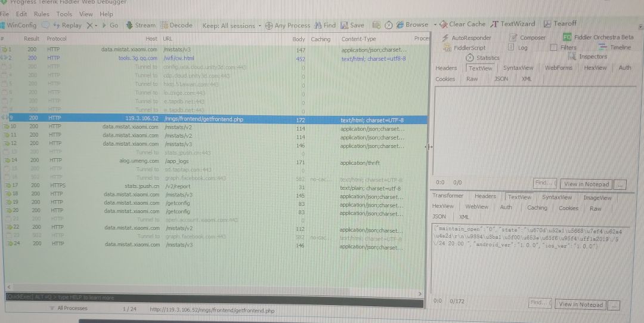
Task: Open the Tools menu
Action: click(64, 14)
